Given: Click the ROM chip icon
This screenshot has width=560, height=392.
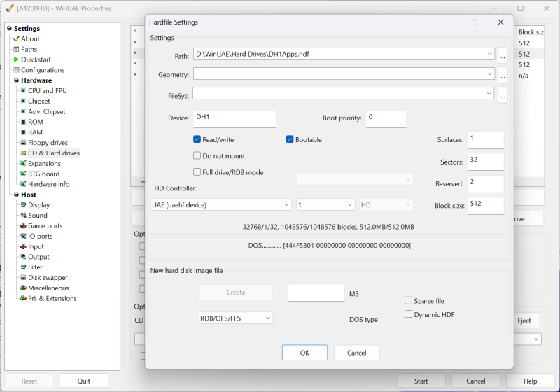Looking at the screenshot, I should 23,122.
